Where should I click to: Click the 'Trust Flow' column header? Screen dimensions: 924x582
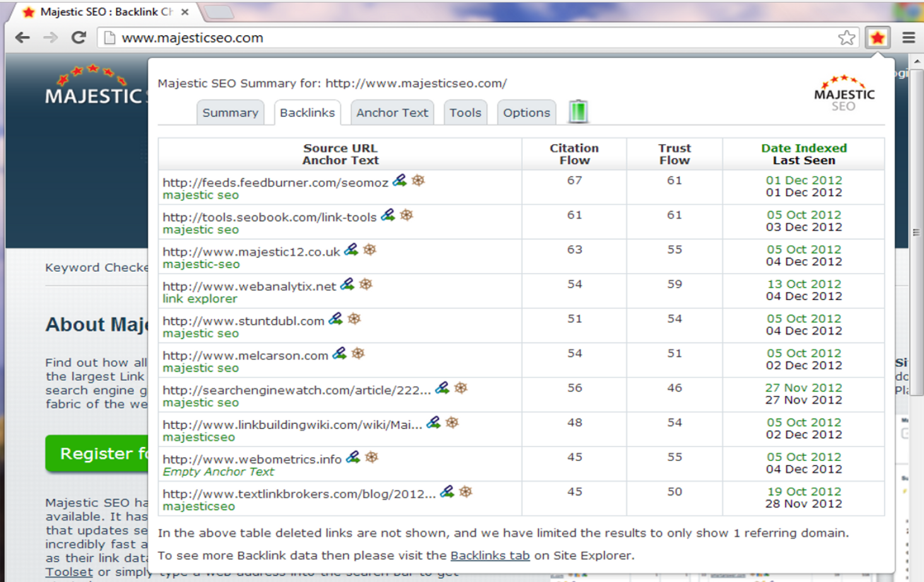coord(674,154)
